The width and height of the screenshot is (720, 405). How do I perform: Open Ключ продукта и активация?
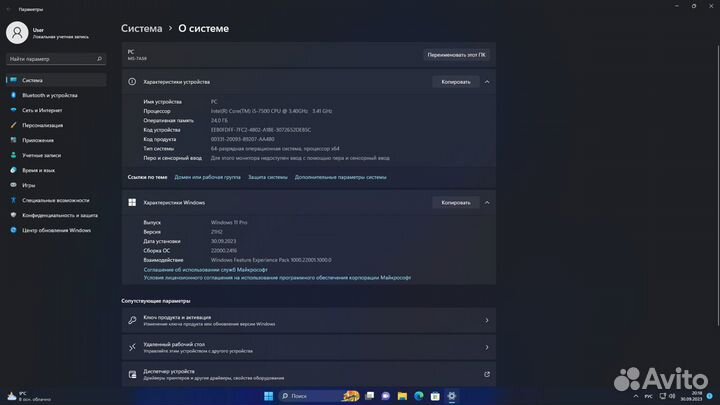(x=309, y=320)
